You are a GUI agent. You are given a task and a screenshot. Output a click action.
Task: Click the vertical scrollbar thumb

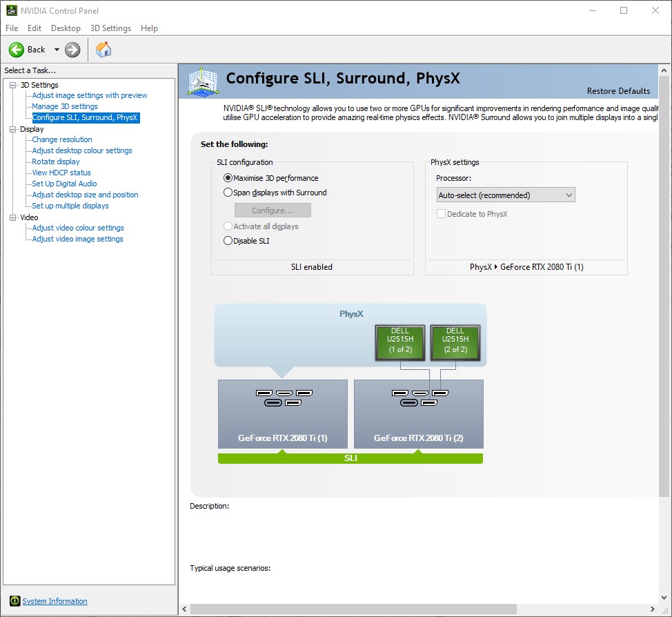[664, 286]
